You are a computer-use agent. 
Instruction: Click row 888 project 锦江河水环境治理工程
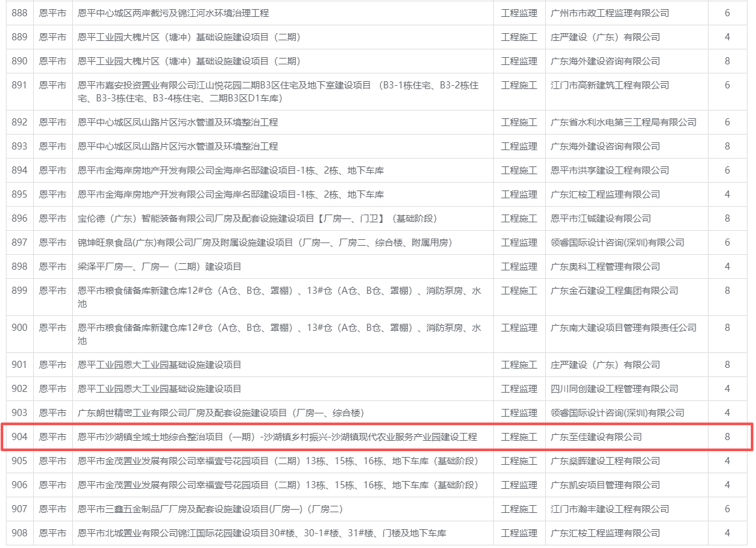[x=173, y=13]
